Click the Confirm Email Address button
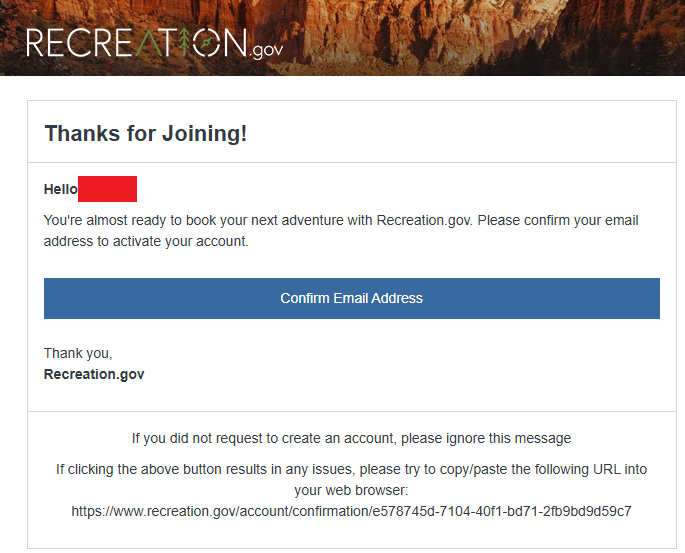Viewport: 685px width, 553px height. [x=352, y=298]
